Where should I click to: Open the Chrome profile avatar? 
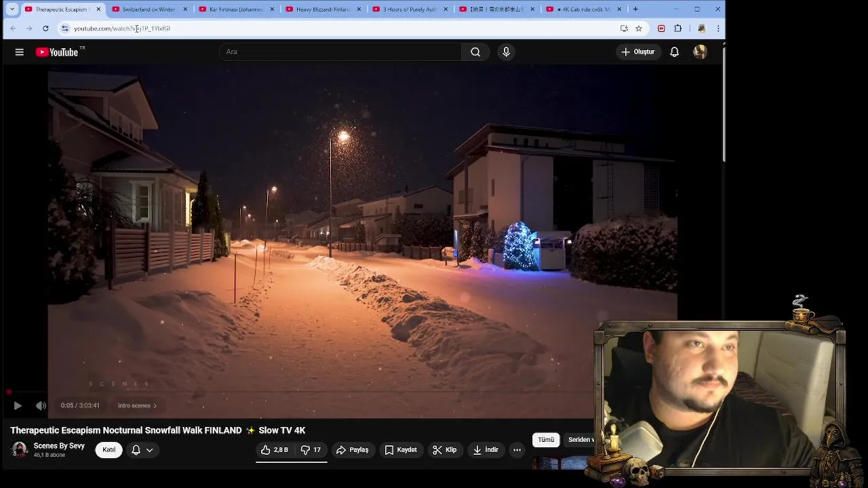click(x=701, y=28)
